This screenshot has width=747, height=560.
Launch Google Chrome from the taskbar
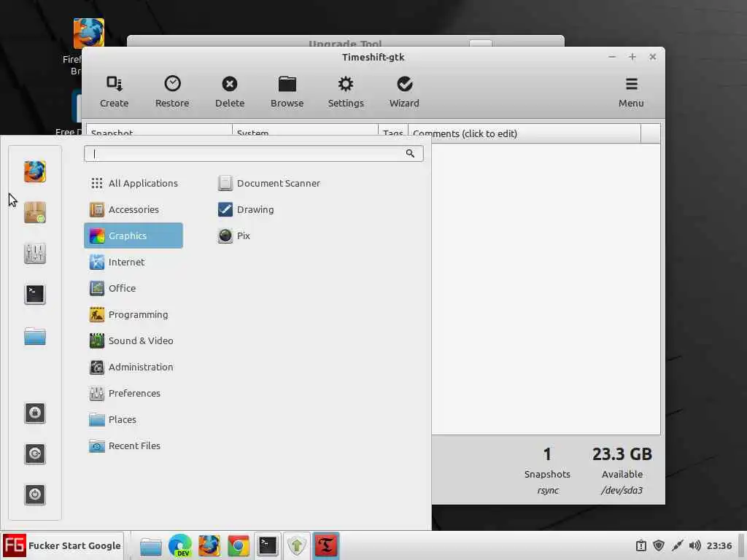pyautogui.click(x=239, y=545)
